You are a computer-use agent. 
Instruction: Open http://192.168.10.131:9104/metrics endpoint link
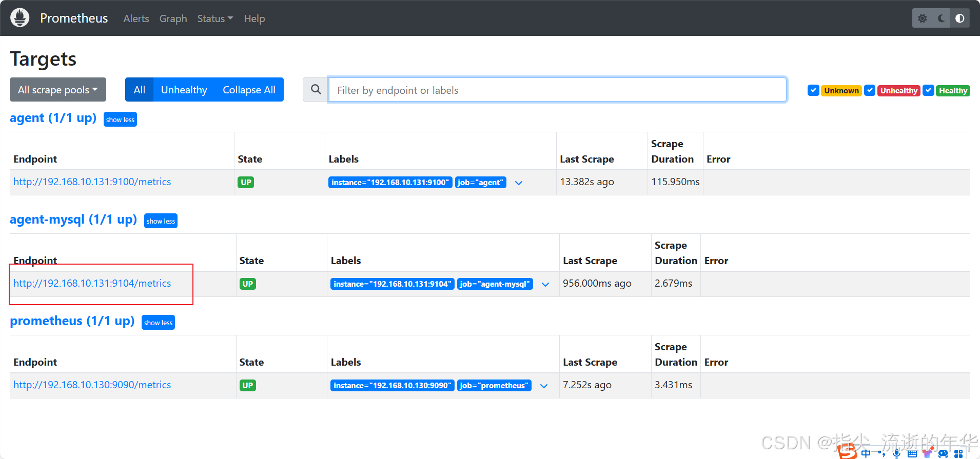(x=92, y=283)
